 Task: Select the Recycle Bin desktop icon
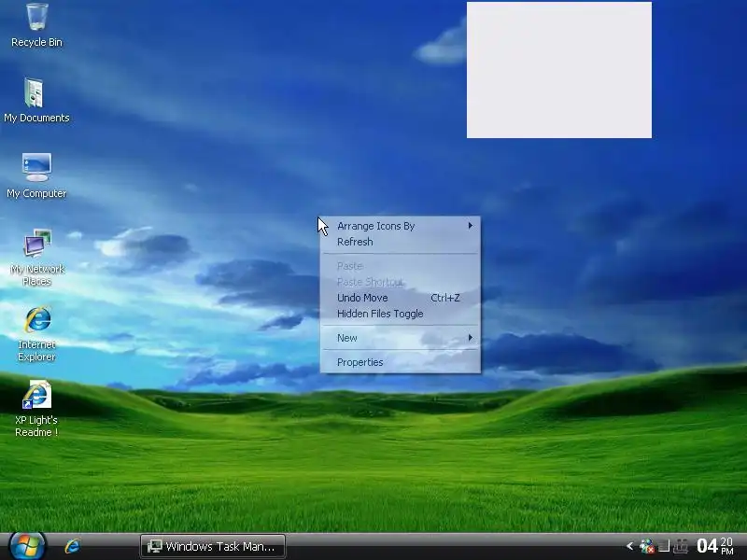[x=36, y=25]
